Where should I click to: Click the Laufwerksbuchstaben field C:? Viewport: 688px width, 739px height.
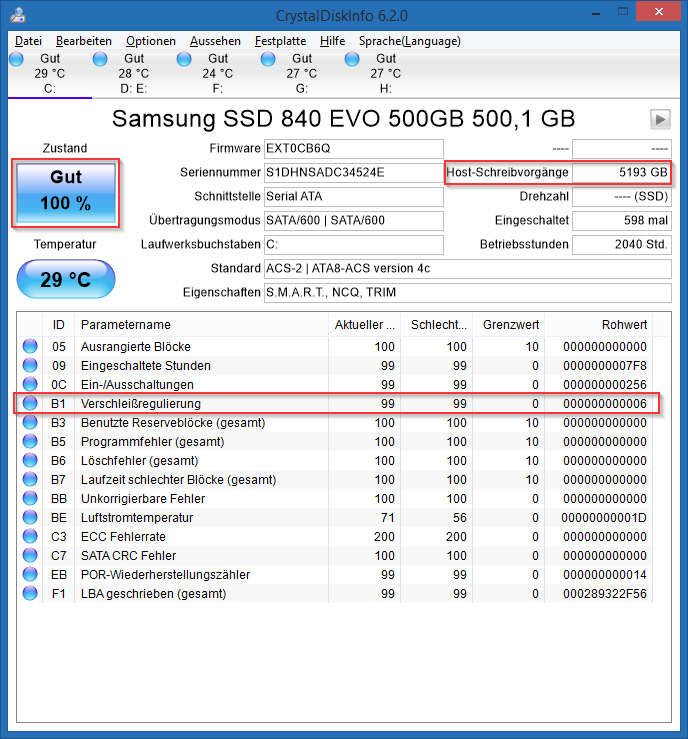353,245
